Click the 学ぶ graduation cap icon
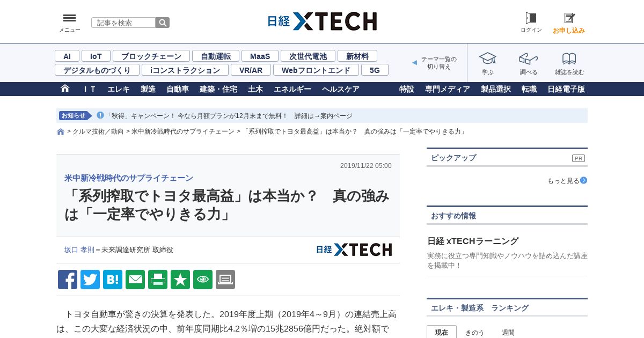 point(487,58)
